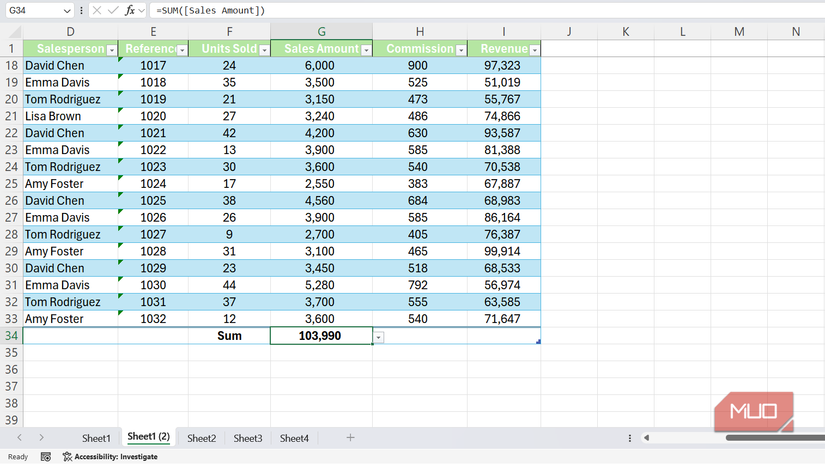Viewport: 825px width, 464px height.
Task: Select the Sheet1 (2) tab
Action: click(x=148, y=437)
